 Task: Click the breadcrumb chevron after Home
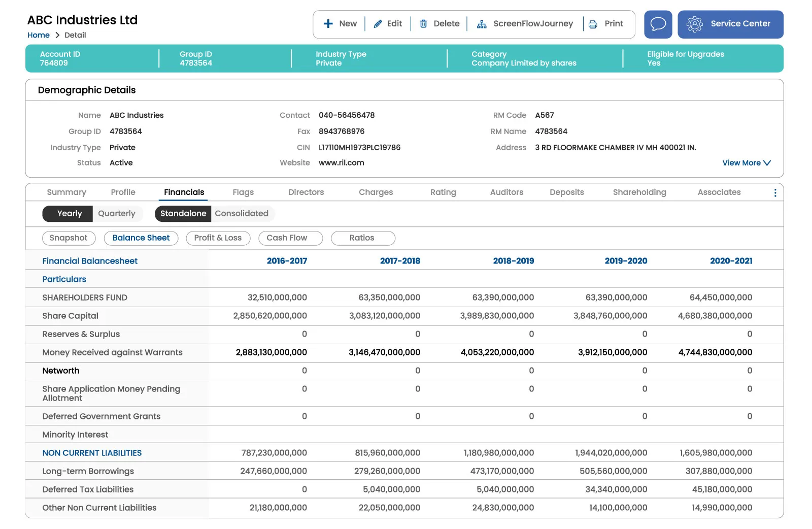[57, 35]
